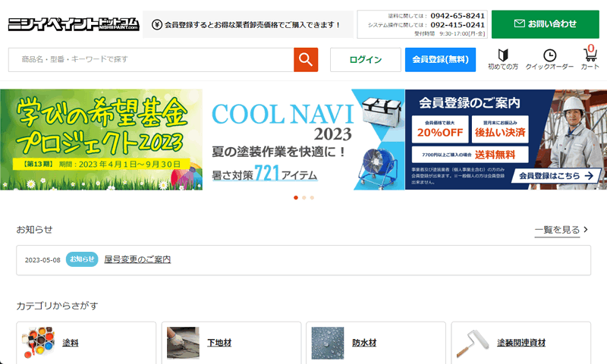Open the 屋号変更のご案内 news link
The image size is (607, 364).
coord(137,259)
